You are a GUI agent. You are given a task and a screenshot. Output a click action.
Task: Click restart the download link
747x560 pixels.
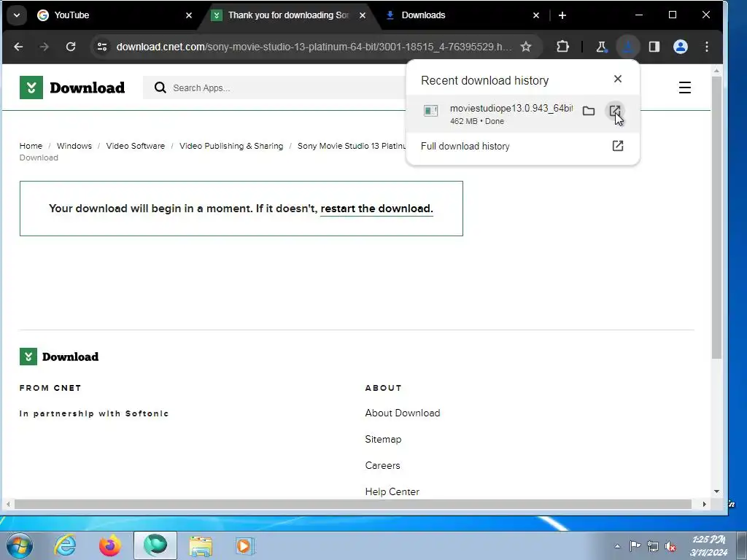377,209
